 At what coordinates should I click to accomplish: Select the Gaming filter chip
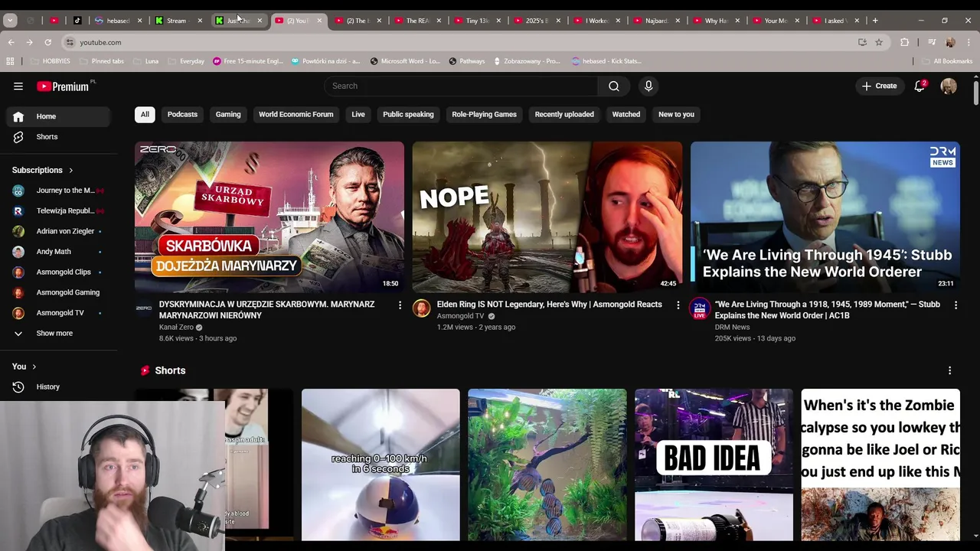coord(228,115)
